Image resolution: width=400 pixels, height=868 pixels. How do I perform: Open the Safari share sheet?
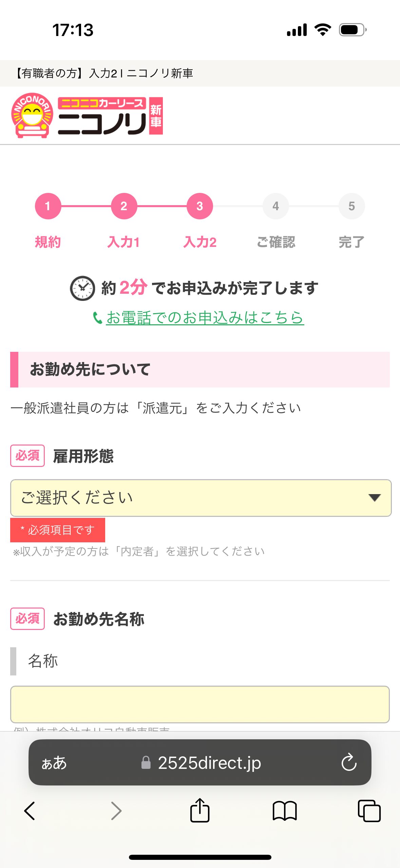coord(200,810)
